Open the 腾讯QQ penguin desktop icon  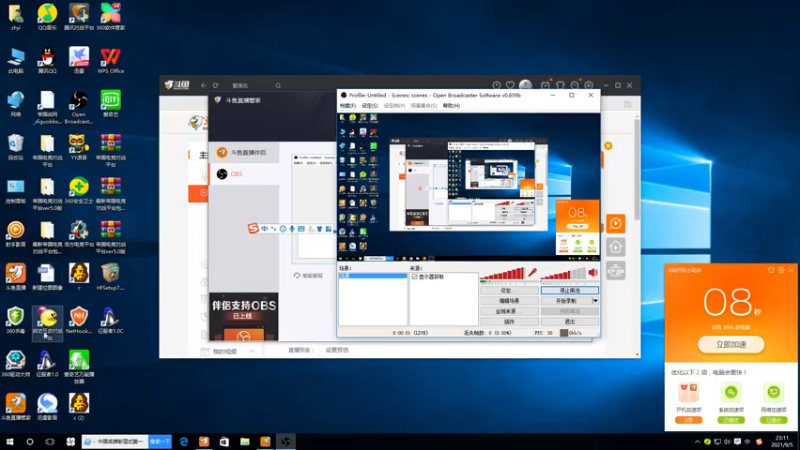pos(47,60)
